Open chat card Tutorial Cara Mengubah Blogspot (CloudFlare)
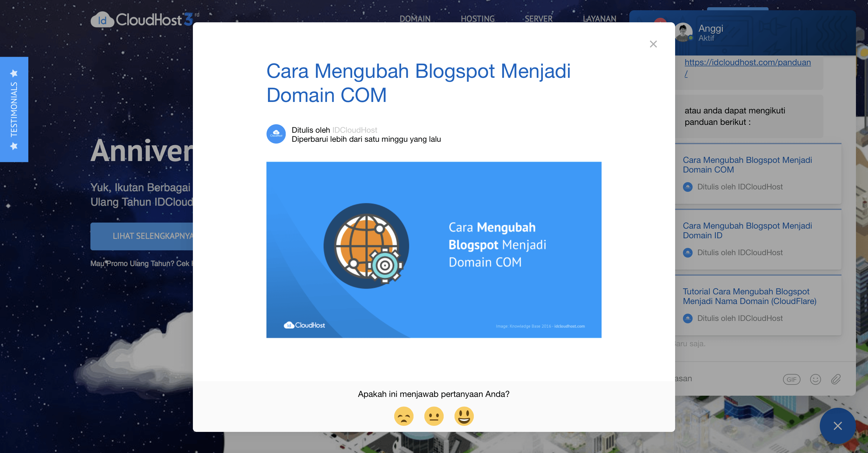Viewport: 868px width, 453px height. tap(758, 305)
